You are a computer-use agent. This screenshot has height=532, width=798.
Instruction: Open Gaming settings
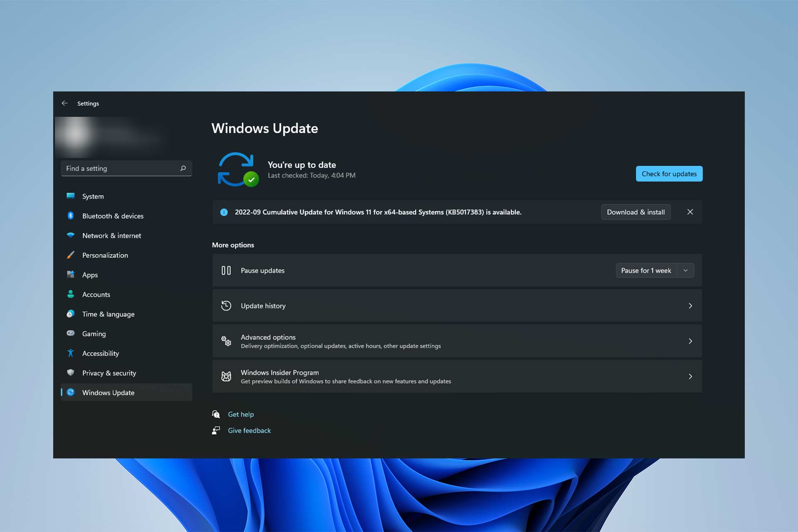[x=126, y=333]
